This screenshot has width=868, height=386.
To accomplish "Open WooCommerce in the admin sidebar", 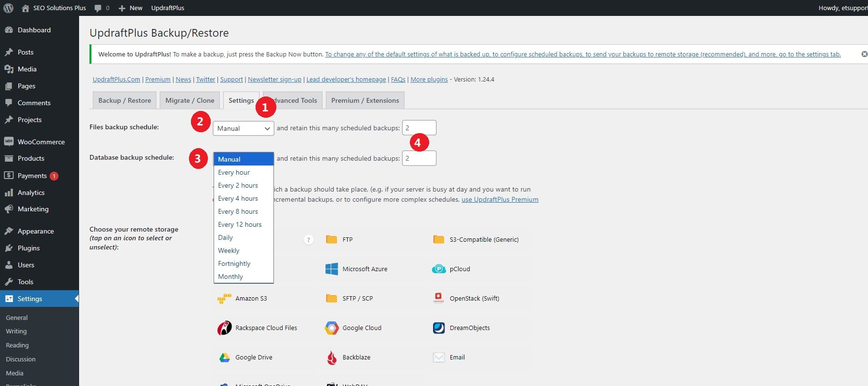I will [x=41, y=142].
